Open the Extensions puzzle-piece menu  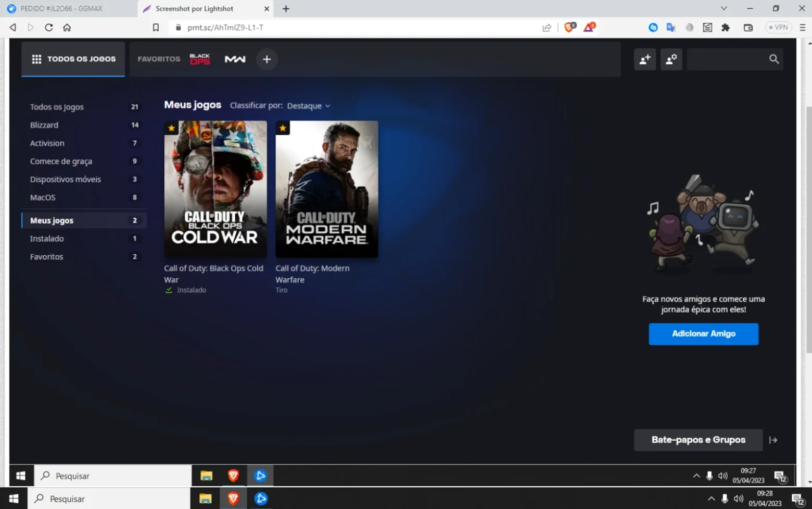(726, 28)
